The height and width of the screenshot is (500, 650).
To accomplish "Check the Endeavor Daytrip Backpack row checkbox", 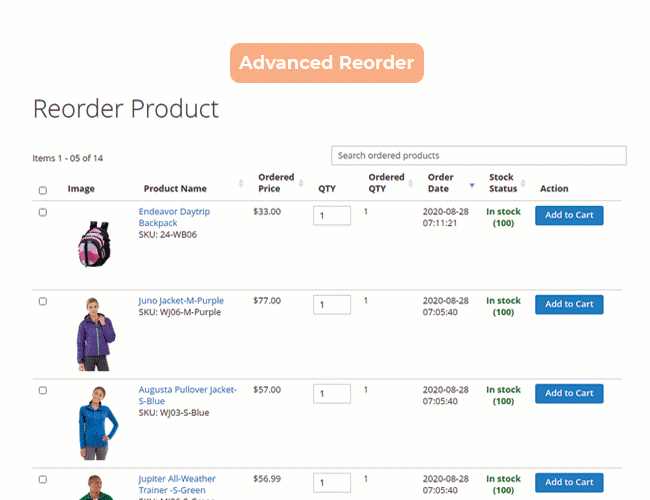I will click(x=42, y=212).
